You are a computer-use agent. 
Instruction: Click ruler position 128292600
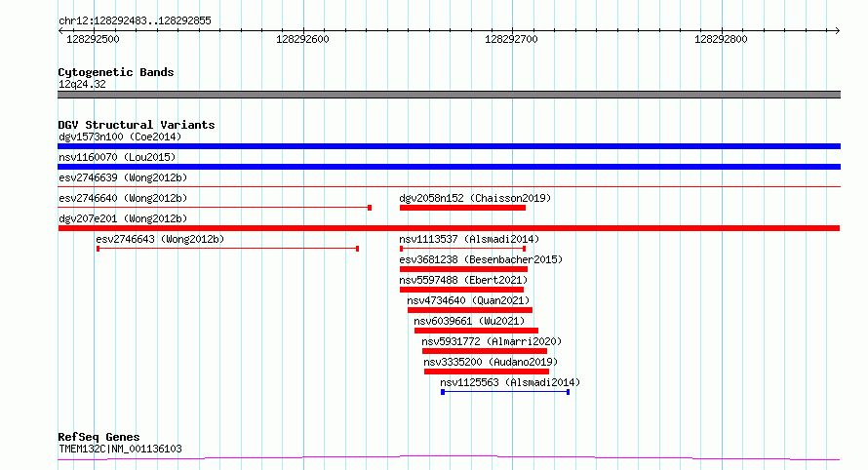pos(302,39)
